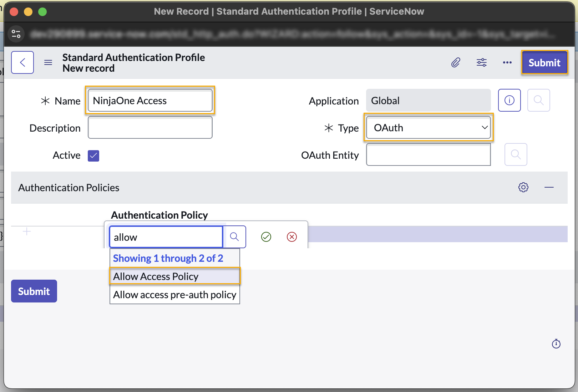Click into the Description text field
Viewport: 578px width, 392px height.
pyautogui.click(x=150, y=128)
